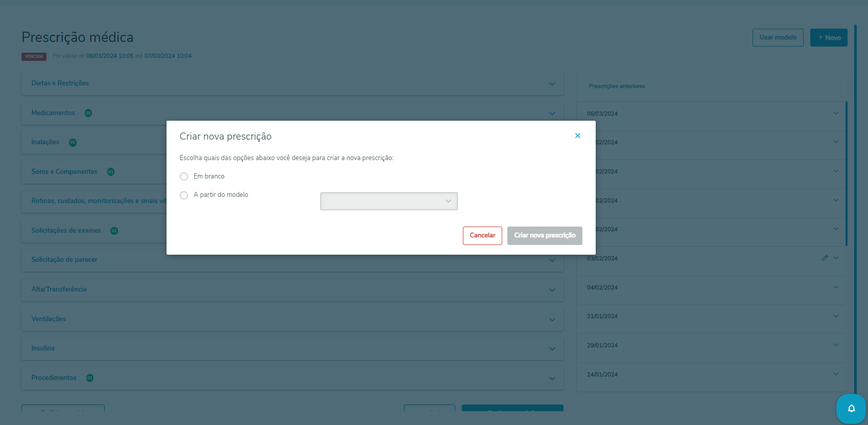Image resolution: width=868 pixels, height=425 pixels.
Task: Click the 01 badge beside Solicitações de exames
Action: [x=114, y=231]
